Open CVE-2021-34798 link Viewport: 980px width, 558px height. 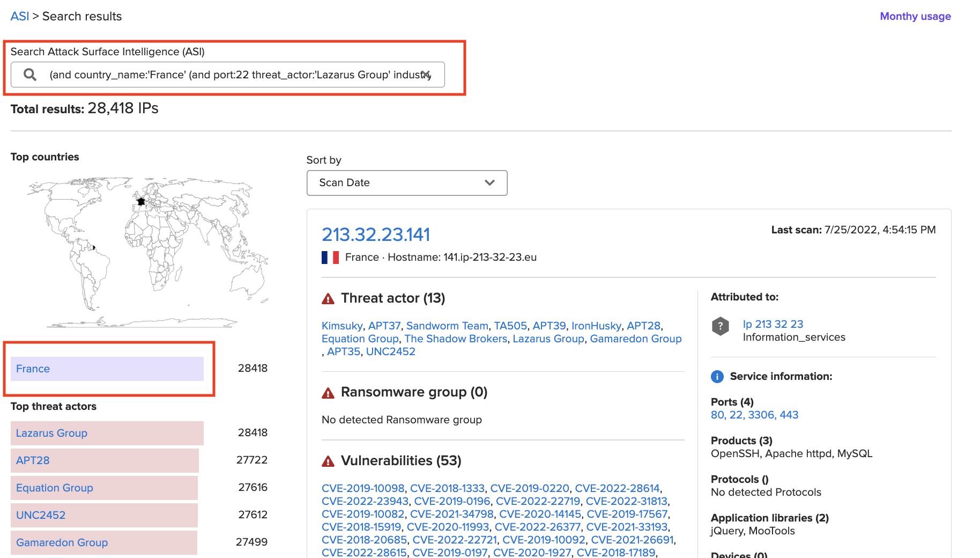(x=452, y=514)
